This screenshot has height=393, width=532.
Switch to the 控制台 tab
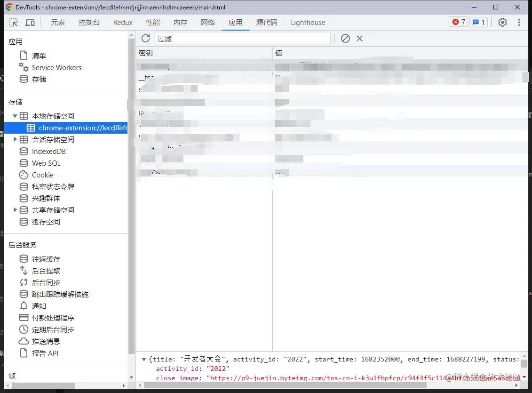tap(89, 23)
